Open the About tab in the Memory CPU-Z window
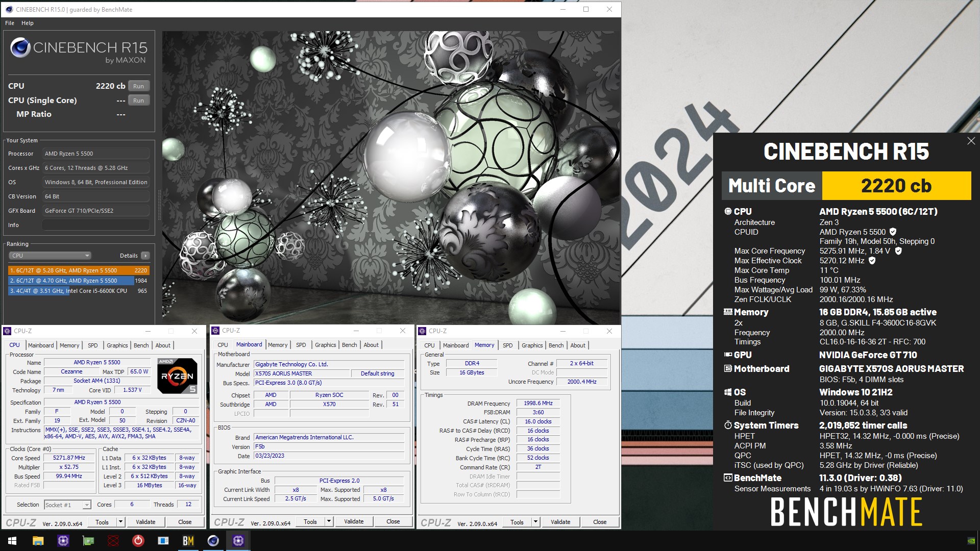This screenshot has height=551, width=980. pyautogui.click(x=578, y=345)
